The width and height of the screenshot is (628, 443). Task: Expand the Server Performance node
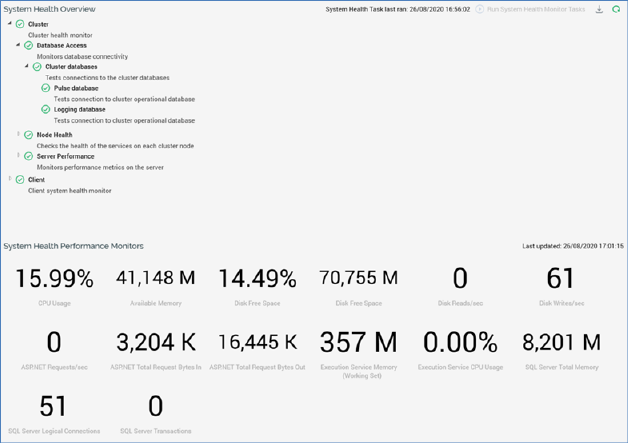[x=18, y=155]
